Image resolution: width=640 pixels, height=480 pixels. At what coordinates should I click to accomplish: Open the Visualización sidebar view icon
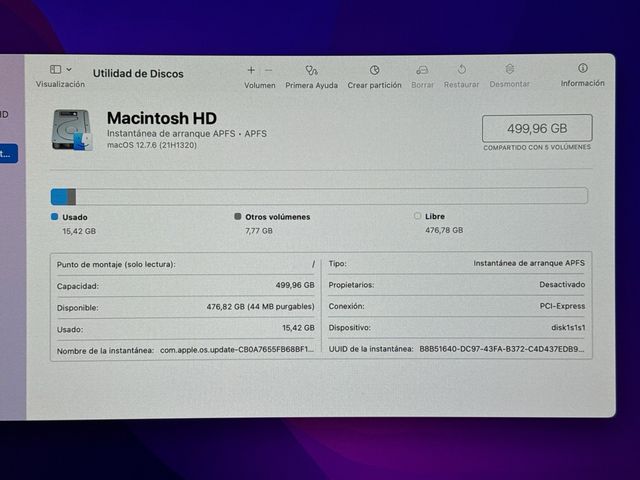point(56,69)
